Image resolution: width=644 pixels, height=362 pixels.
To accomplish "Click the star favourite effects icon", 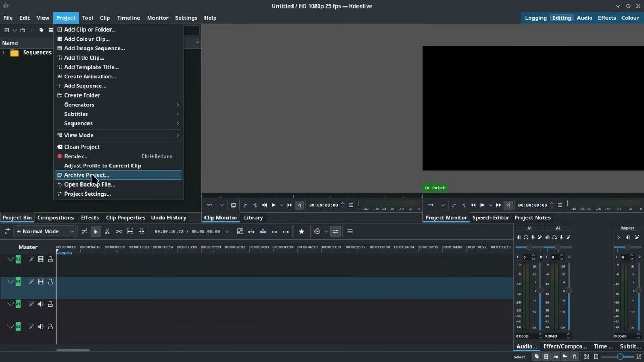I will (302, 232).
